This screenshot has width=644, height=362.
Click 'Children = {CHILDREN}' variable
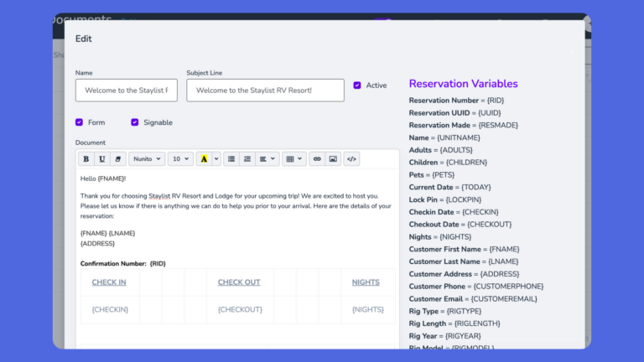point(448,163)
